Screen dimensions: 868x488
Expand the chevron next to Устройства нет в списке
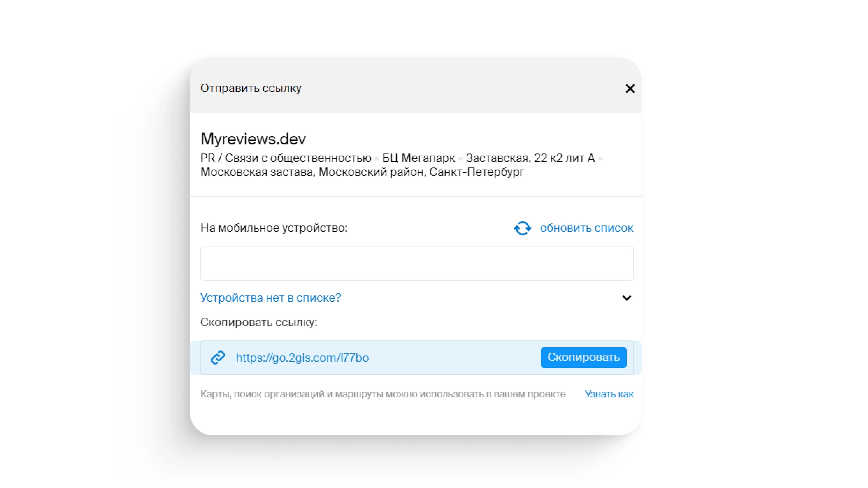626,298
